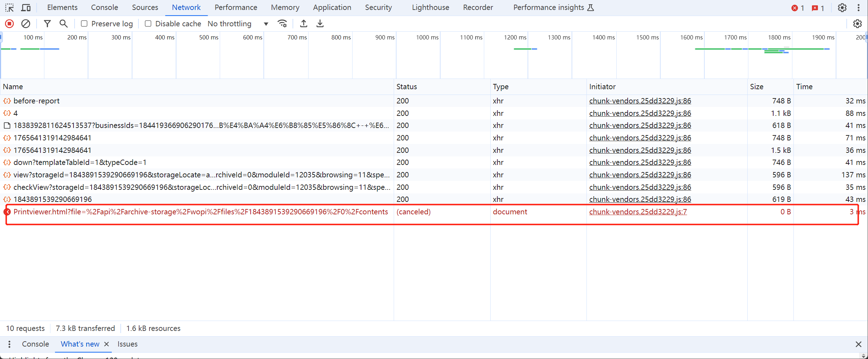Open the Security tab

[x=378, y=7]
